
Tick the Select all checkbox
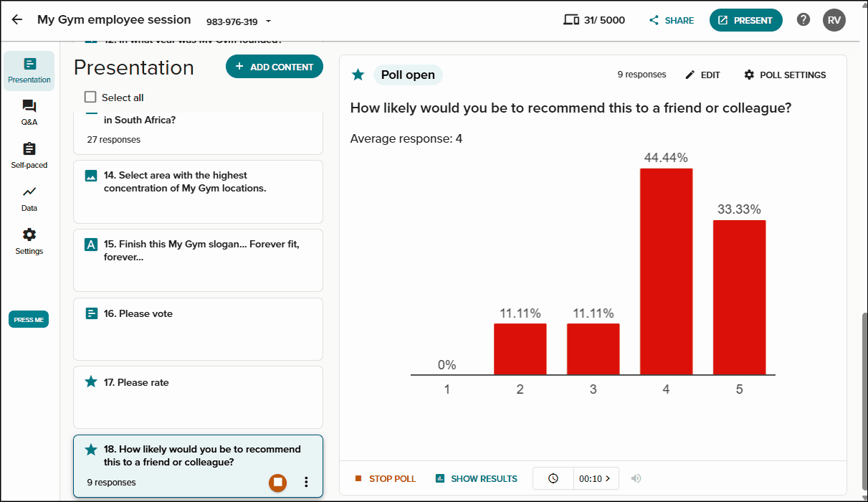pyautogui.click(x=90, y=98)
